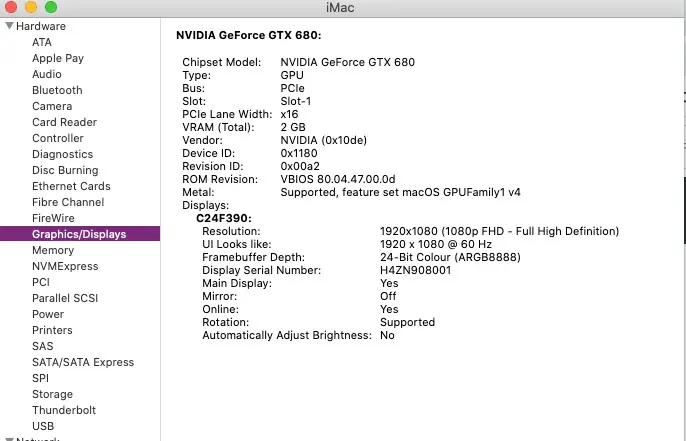686x441 pixels.
Task: Open the Apple Pay entry
Action: [58, 58]
